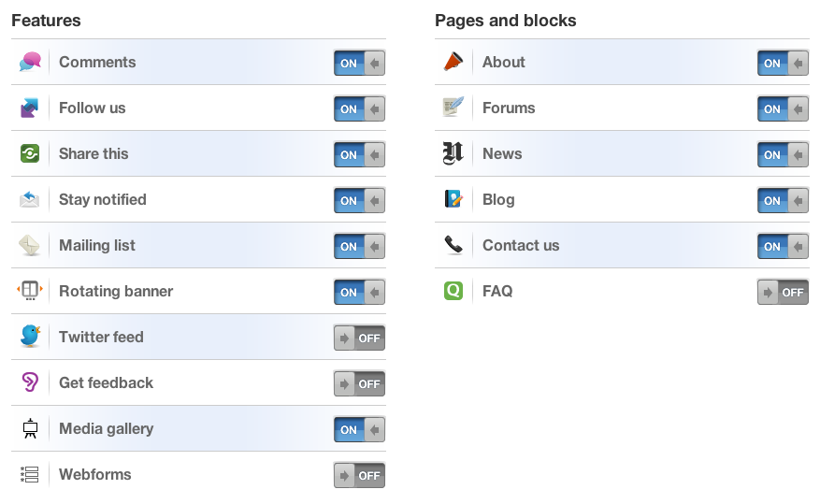The width and height of the screenshot is (820, 504).
Task: Click the FAQ green Q icon
Action: click(453, 291)
